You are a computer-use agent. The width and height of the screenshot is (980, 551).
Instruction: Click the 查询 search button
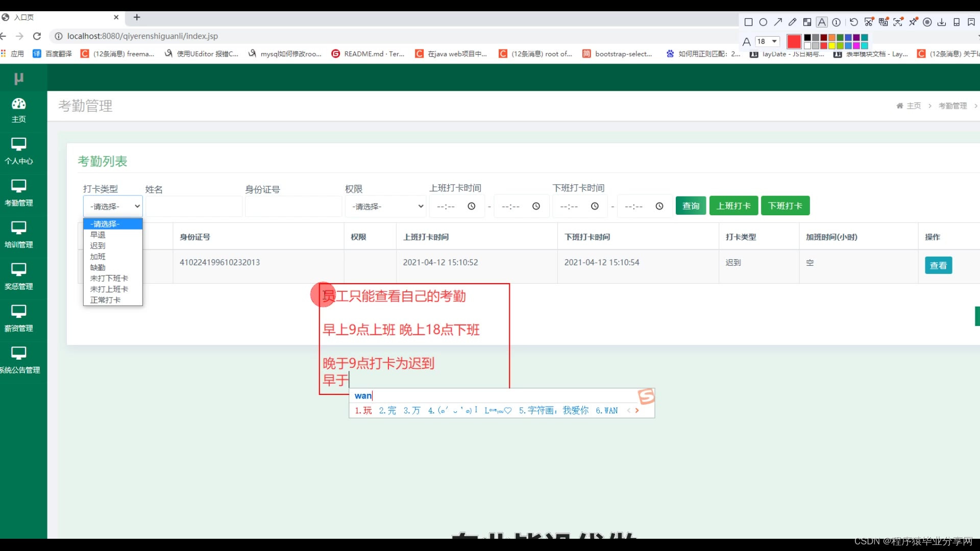(691, 206)
